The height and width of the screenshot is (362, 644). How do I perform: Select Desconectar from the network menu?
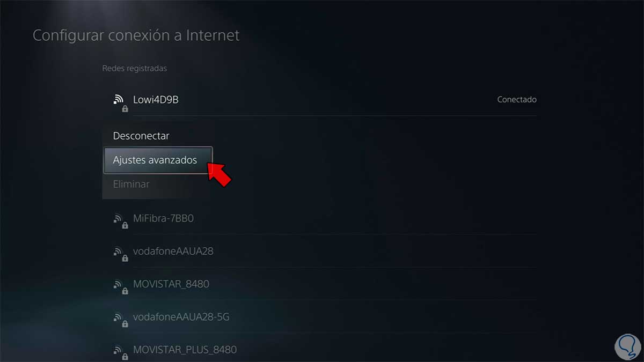click(x=141, y=136)
